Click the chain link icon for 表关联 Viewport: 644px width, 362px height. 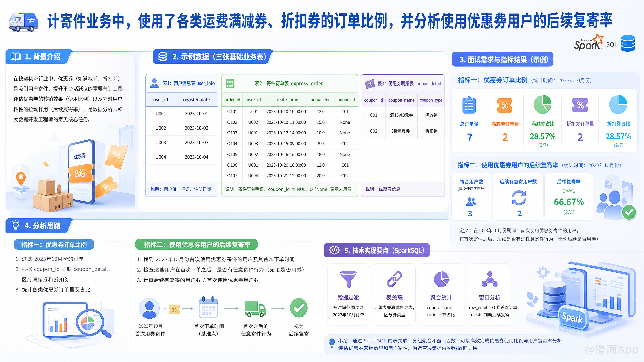pyautogui.click(x=394, y=279)
